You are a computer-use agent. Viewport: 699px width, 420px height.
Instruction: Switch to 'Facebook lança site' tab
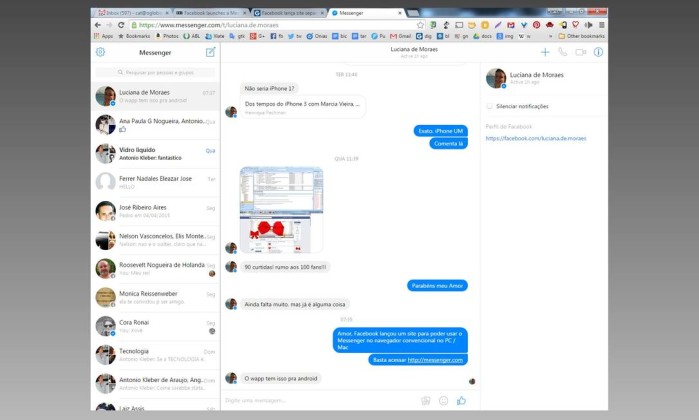tap(288, 13)
